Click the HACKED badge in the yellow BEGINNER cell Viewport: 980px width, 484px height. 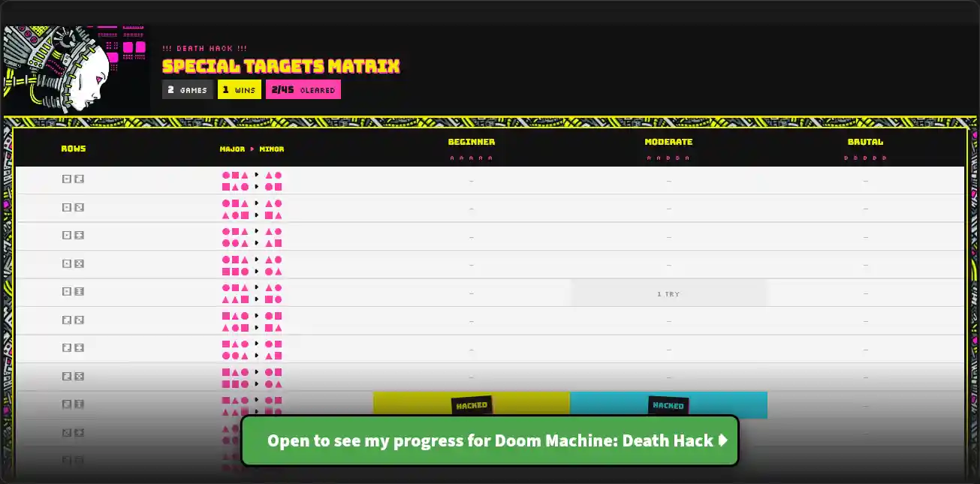pyautogui.click(x=472, y=405)
